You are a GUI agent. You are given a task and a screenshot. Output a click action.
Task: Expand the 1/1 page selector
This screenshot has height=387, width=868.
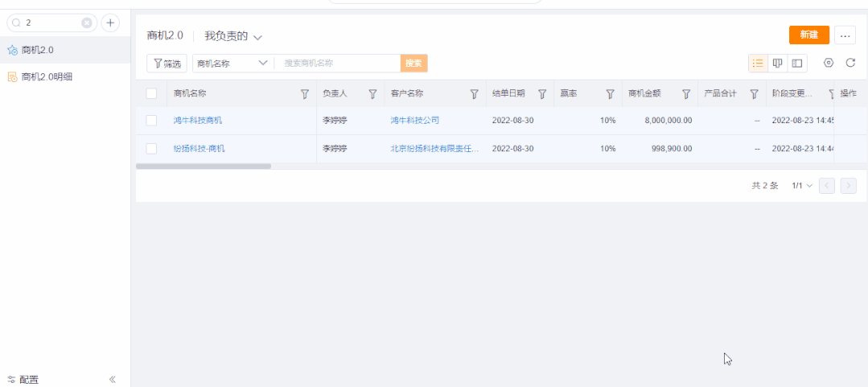click(802, 186)
